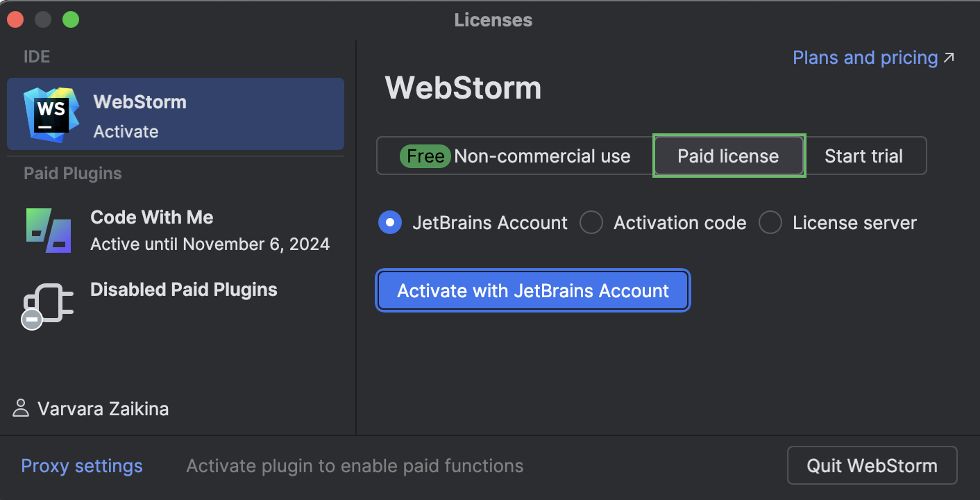Viewport: 980px width, 500px height.
Task: Select the Code With Me plugin icon
Action: 49,229
